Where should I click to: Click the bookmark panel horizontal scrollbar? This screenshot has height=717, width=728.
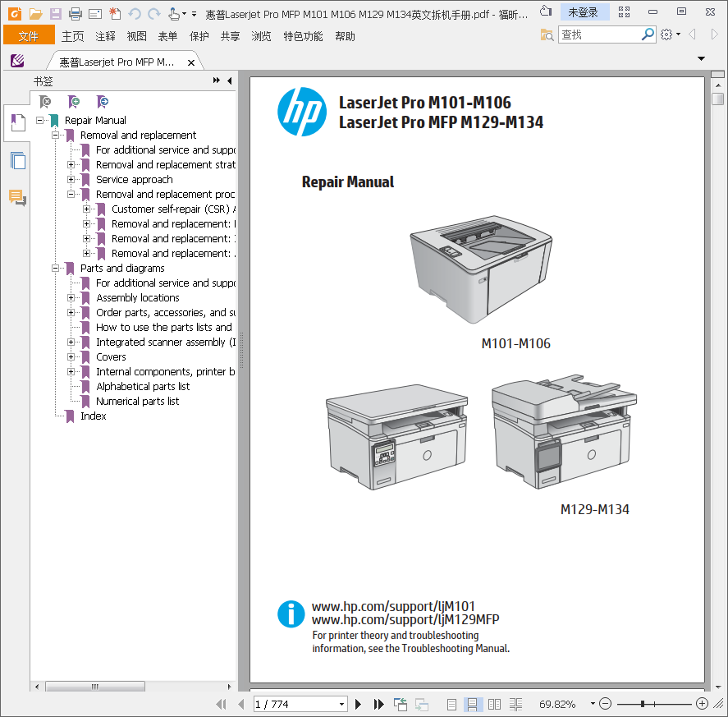click(x=95, y=687)
